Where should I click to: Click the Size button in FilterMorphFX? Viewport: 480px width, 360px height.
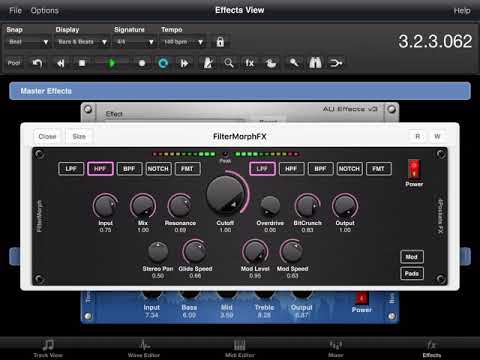point(79,136)
